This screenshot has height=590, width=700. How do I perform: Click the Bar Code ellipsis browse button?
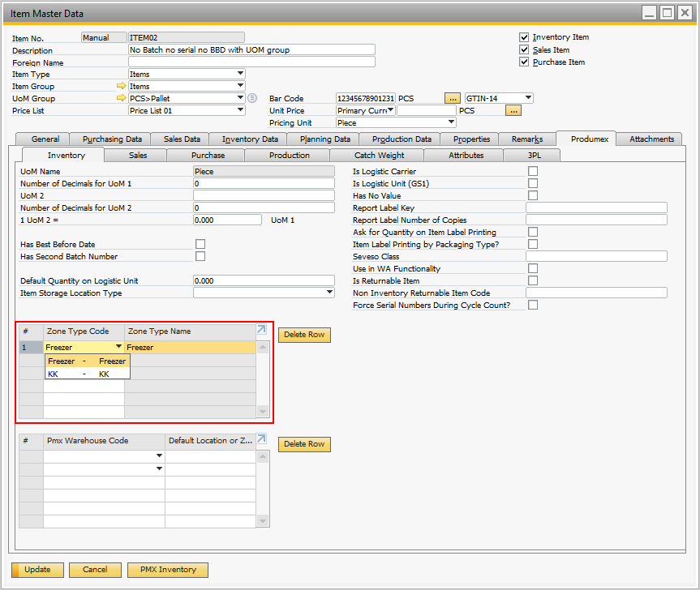[x=453, y=98]
